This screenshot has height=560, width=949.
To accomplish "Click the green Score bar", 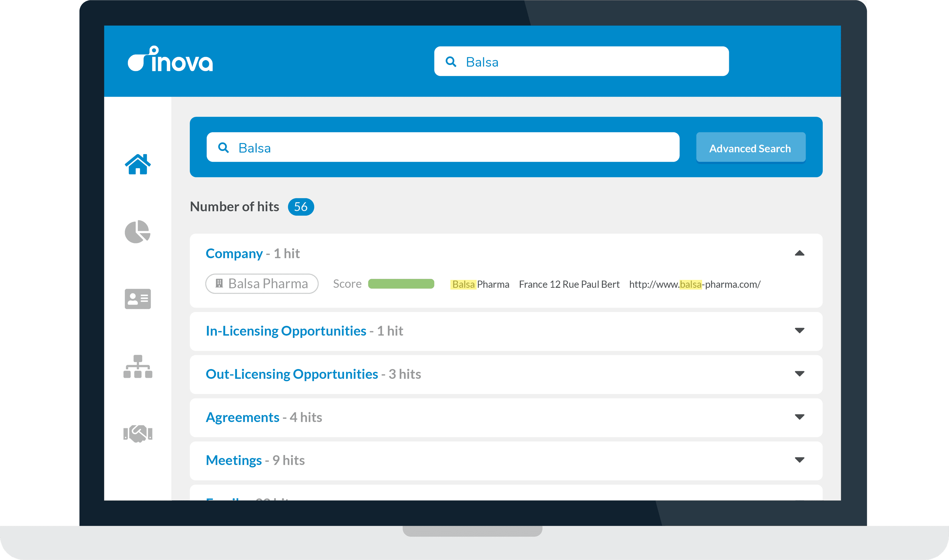I will click(401, 283).
